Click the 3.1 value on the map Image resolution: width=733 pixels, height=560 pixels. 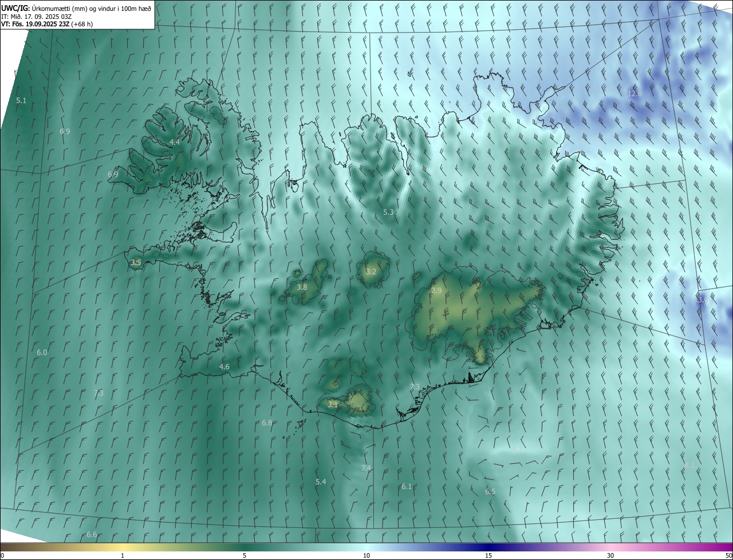tap(333, 404)
